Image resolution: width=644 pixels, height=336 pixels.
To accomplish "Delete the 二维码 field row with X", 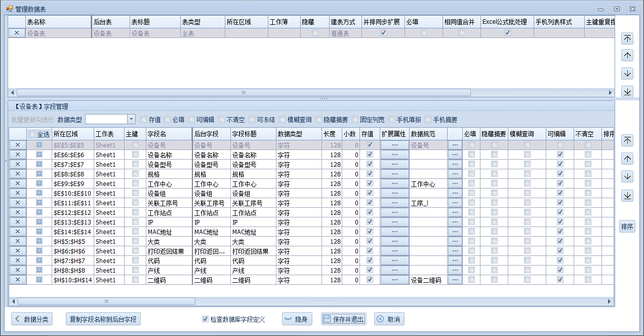I will tap(17, 280).
